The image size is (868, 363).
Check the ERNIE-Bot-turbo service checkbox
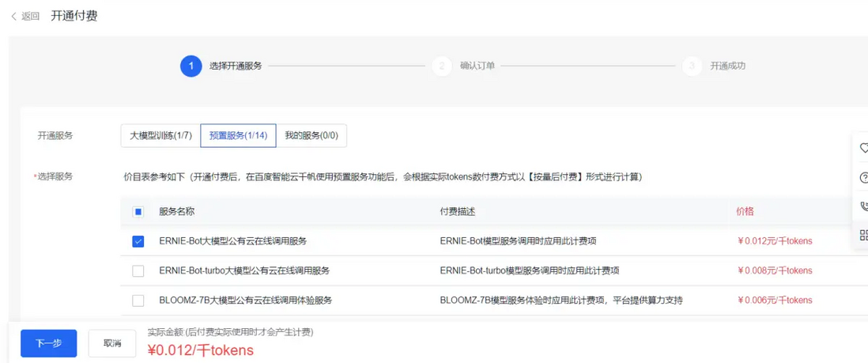(x=138, y=271)
